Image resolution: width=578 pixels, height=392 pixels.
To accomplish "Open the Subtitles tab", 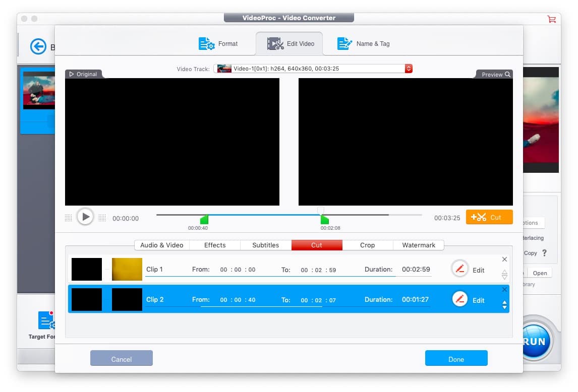I will click(266, 245).
